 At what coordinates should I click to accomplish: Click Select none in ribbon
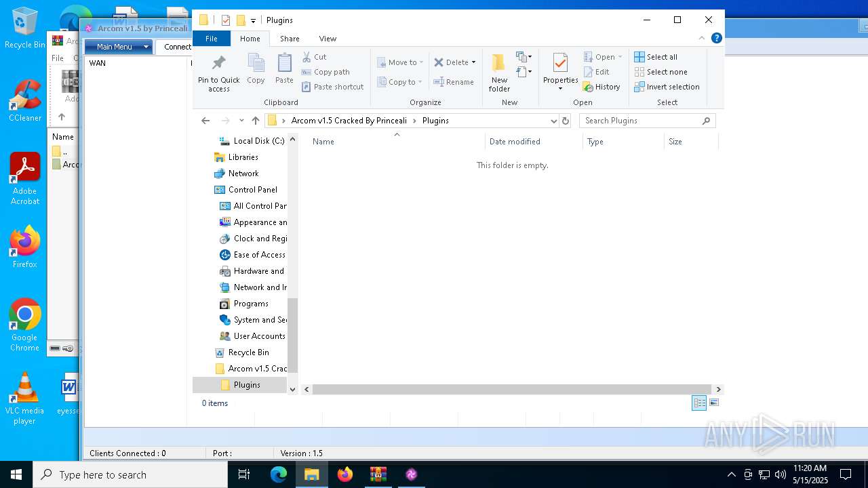click(x=660, y=72)
